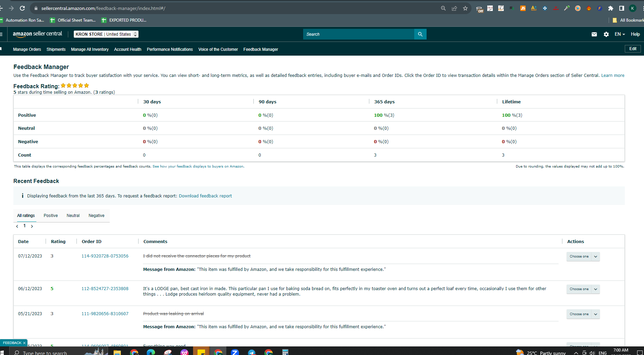Close the FEEDBACK tag with its X
Screen dimensions: 644x355
[24, 343]
